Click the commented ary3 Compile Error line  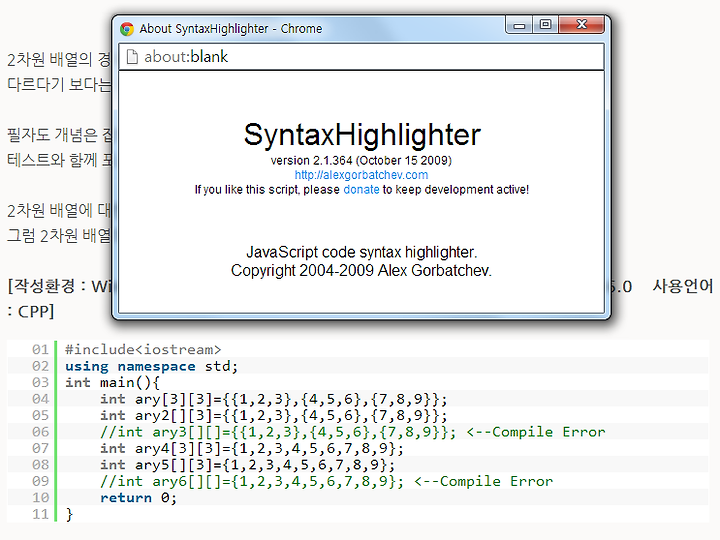pyautogui.click(x=353, y=432)
